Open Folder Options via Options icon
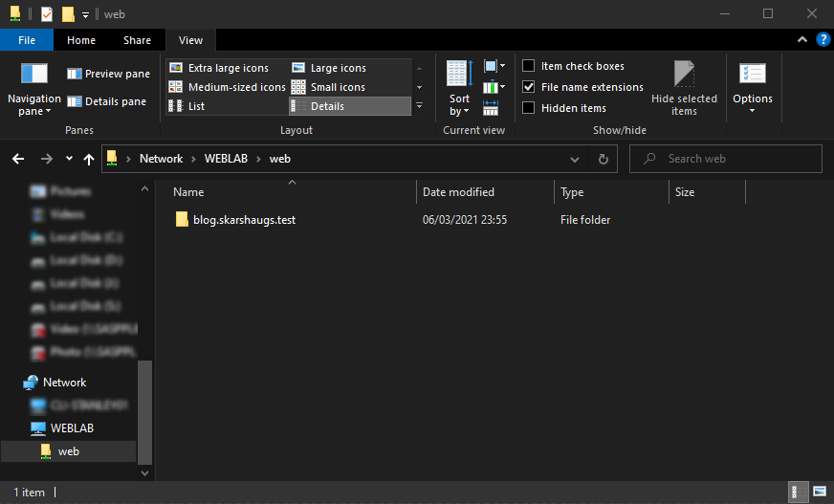Viewport: 834px width, 504px height. 753,75
